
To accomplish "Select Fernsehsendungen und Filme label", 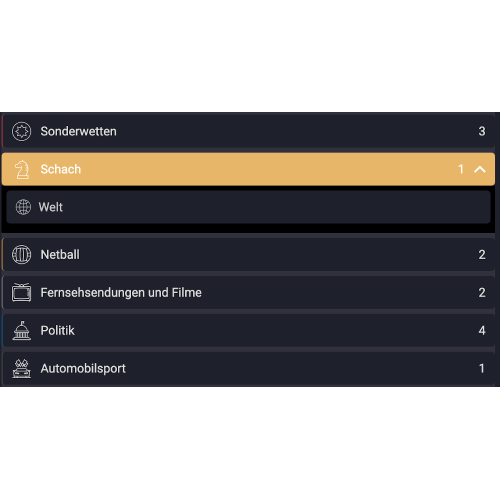I will point(121,293).
